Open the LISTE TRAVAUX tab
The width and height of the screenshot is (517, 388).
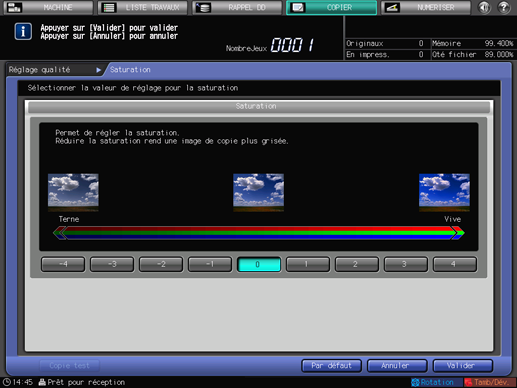[x=143, y=7]
